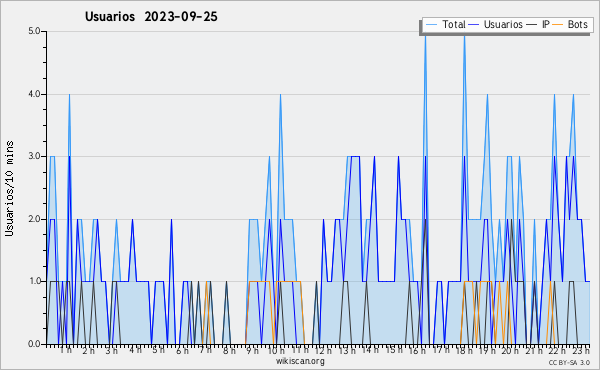Click the '14 h' x-axis label
Viewport: 600px width, 370px height.
[x=370, y=350]
